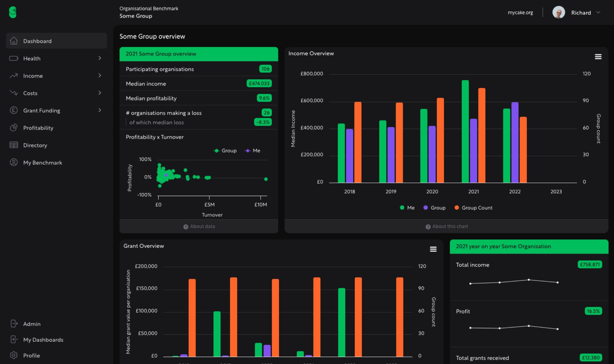Click the Admin exit icon
This screenshot has width=614, height=364.
[x=14, y=324]
